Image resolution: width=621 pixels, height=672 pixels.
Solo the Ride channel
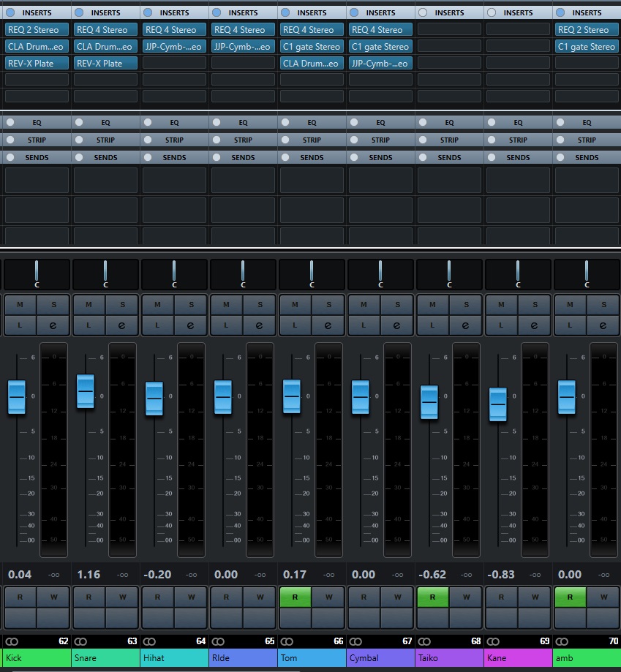tap(259, 305)
